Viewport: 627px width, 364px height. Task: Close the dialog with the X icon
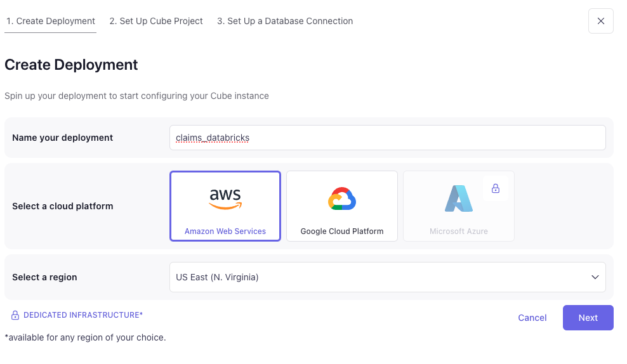[600, 21]
